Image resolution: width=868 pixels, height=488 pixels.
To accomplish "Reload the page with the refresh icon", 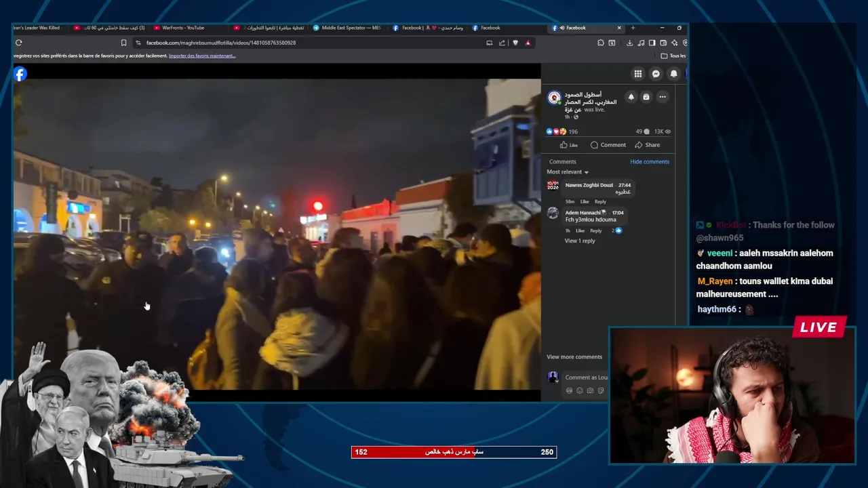I will [x=18, y=43].
